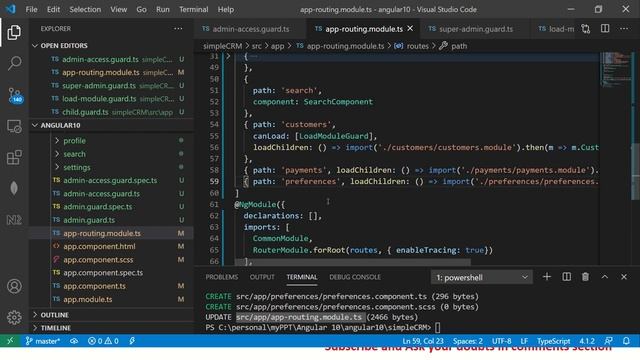Open editor more actions ellipsis

tap(624, 29)
